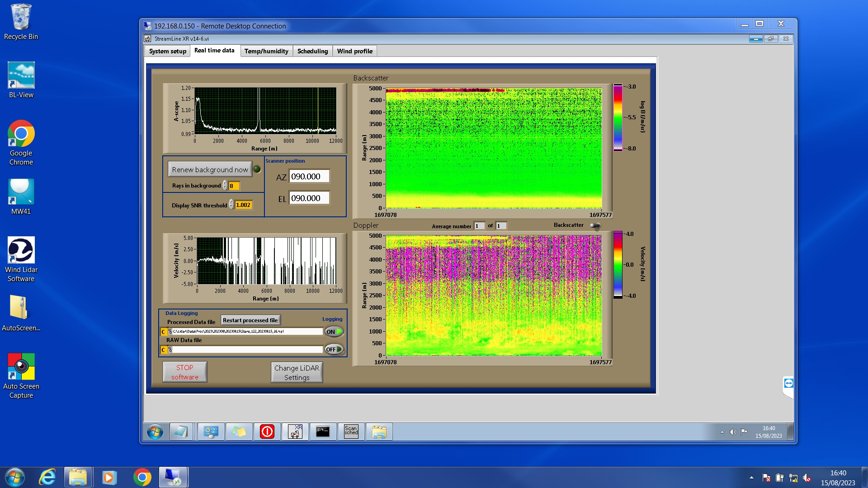Screen dimensions: 868x488
Task: Click the TeamViewer side panel icon
Action: [x=788, y=383]
